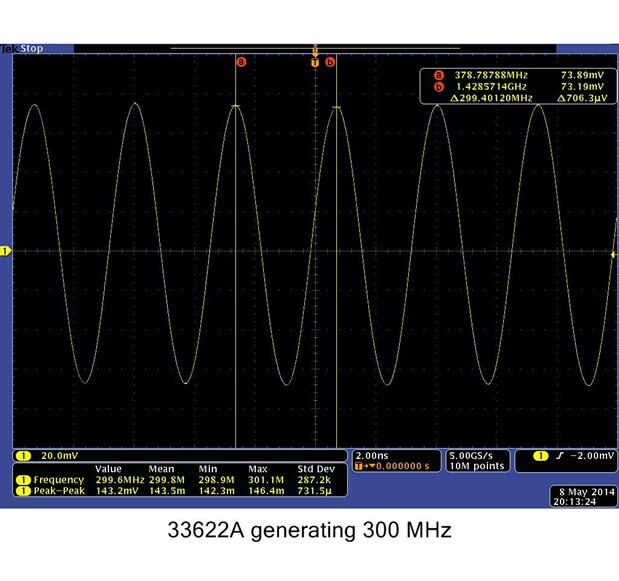619x581 pixels.
Task: Click Frequency mean 299.8M
Action: click(167, 480)
